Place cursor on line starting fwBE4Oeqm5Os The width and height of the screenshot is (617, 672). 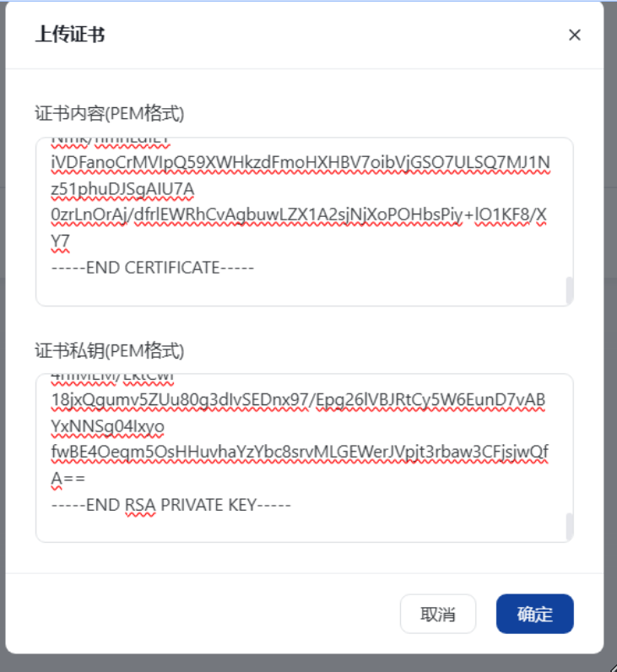point(300,452)
